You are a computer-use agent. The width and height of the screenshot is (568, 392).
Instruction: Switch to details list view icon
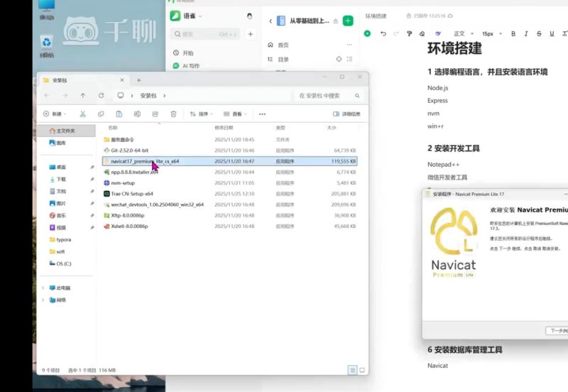[x=352, y=370]
